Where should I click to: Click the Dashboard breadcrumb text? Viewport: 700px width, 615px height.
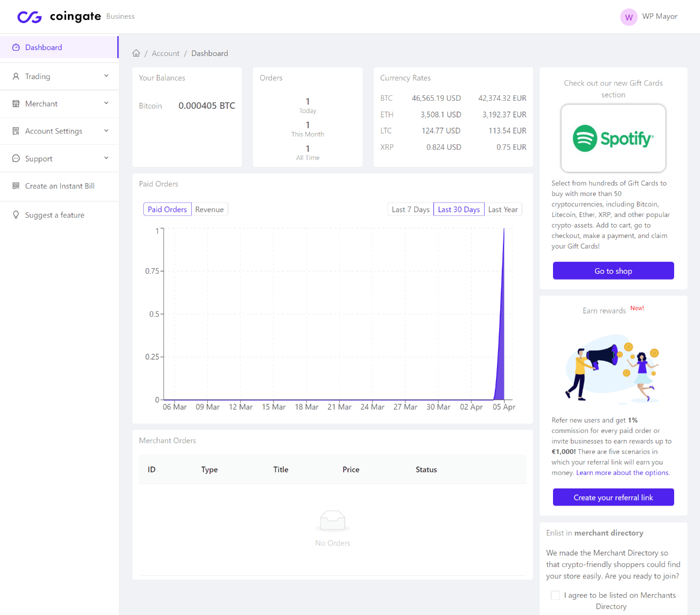[209, 53]
